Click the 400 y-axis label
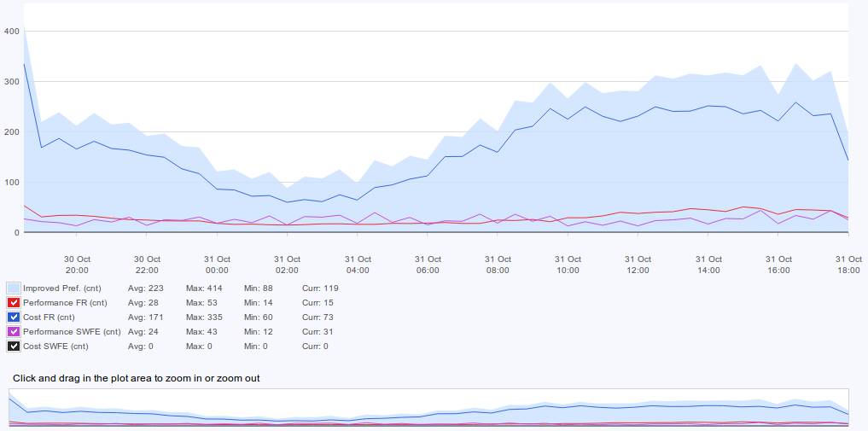868x431 pixels. (x=14, y=32)
